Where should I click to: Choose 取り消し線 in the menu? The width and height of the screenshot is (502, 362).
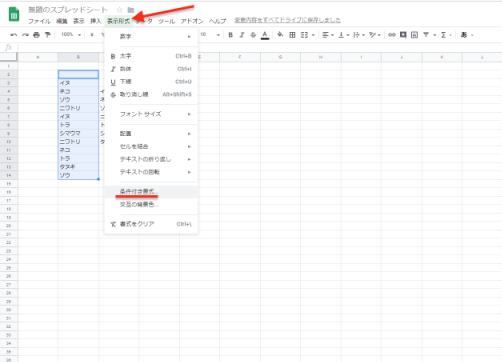tap(151, 94)
